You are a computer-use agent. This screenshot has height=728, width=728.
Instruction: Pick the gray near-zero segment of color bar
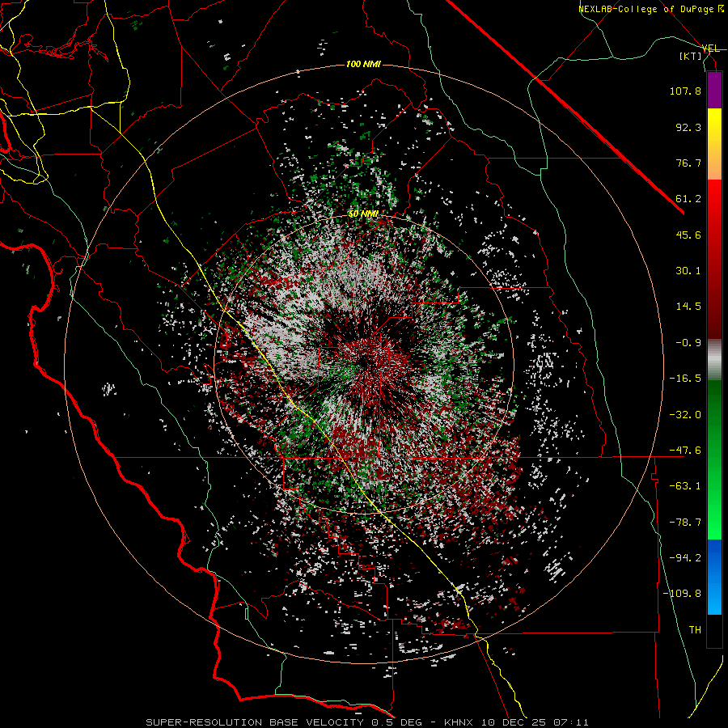pyautogui.click(x=714, y=359)
